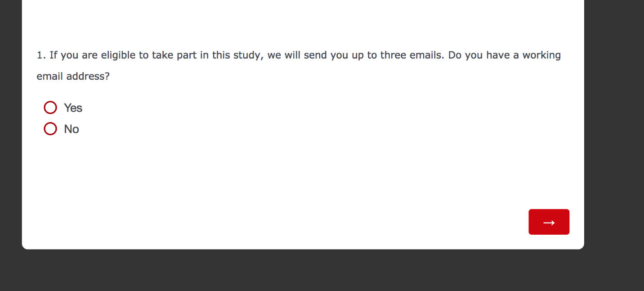The height and width of the screenshot is (291, 644).
Task: Click the words "email address?" in the question
Action: pyautogui.click(x=73, y=77)
